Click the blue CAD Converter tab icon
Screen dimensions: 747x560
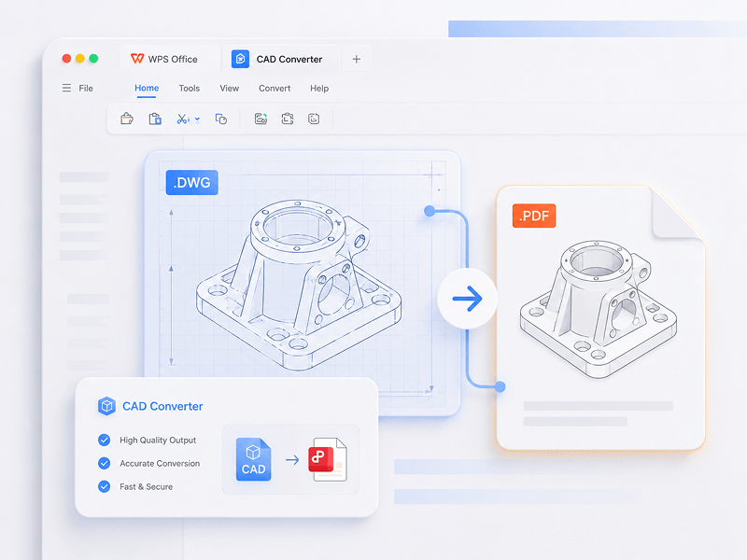pyautogui.click(x=240, y=59)
